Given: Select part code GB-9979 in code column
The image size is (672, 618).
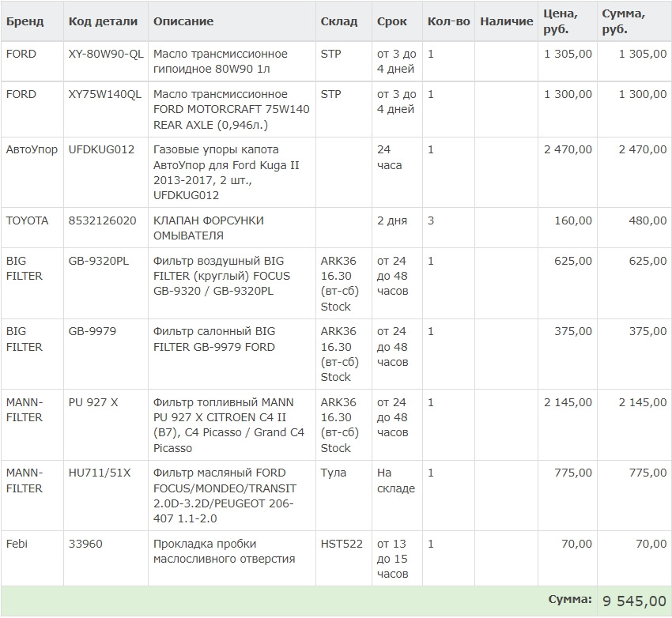Looking at the screenshot, I should [92, 331].
